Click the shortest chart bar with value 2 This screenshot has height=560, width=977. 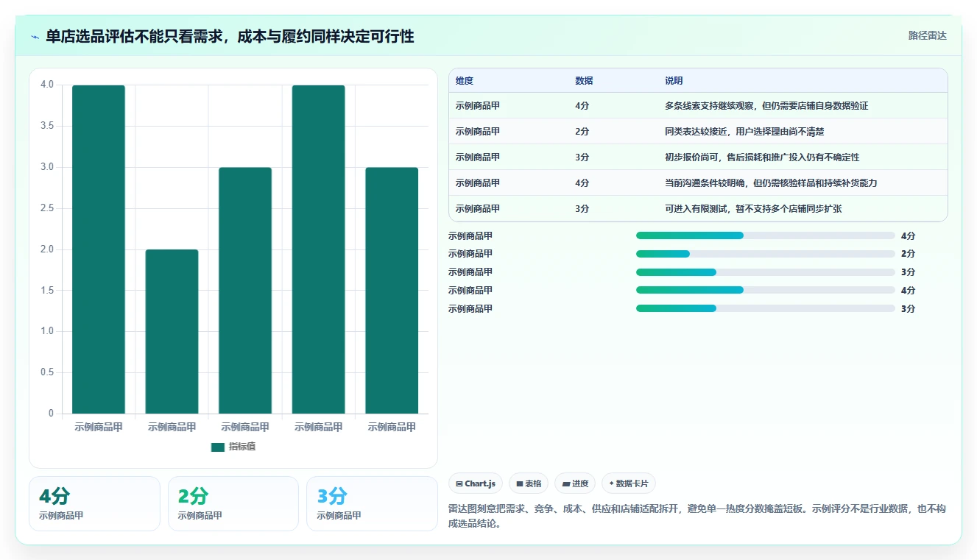172,331
